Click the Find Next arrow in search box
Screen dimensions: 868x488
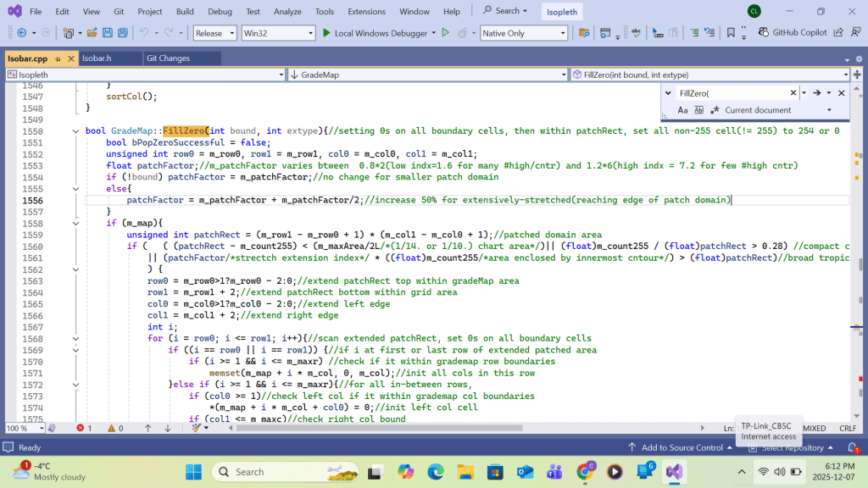(816, 93)
